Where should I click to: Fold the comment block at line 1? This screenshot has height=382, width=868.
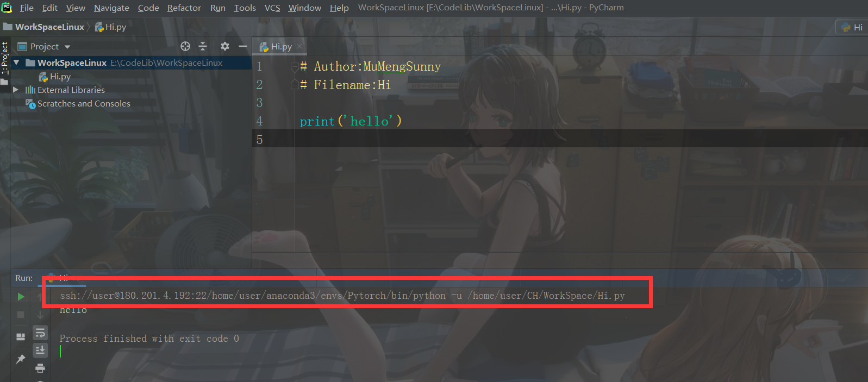294,67
